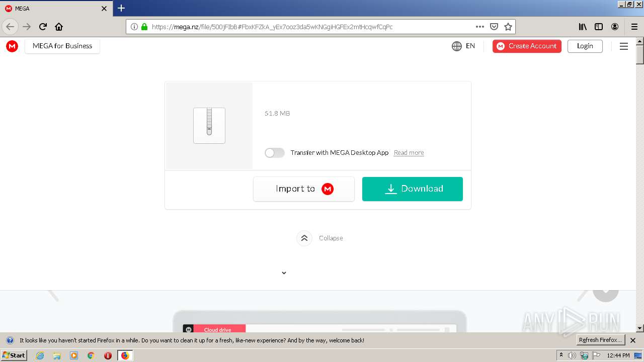The height and width of the screenshot is (362, 644).
Task: Launch Chrome from taskbar
Action: click(x=91, y=355)
